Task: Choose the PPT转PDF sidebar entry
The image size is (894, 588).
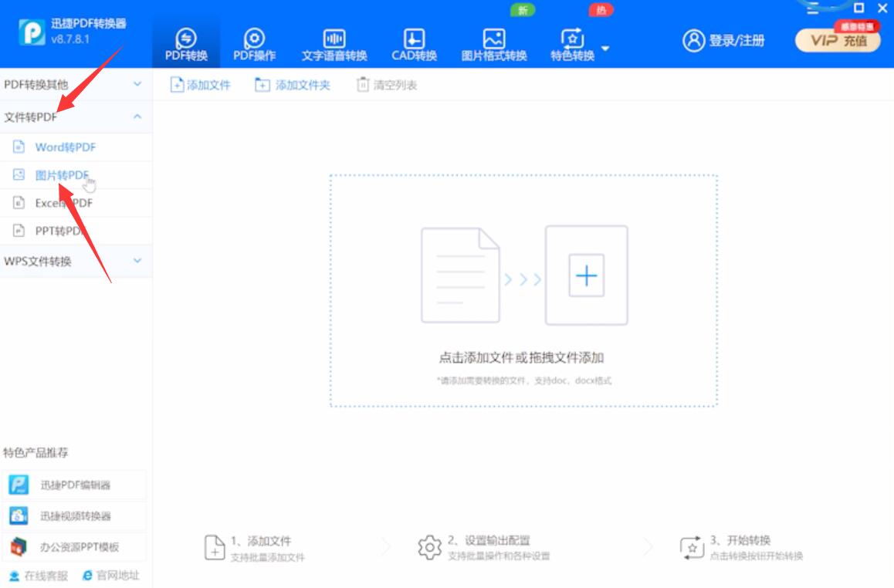Action: (76, 231)
